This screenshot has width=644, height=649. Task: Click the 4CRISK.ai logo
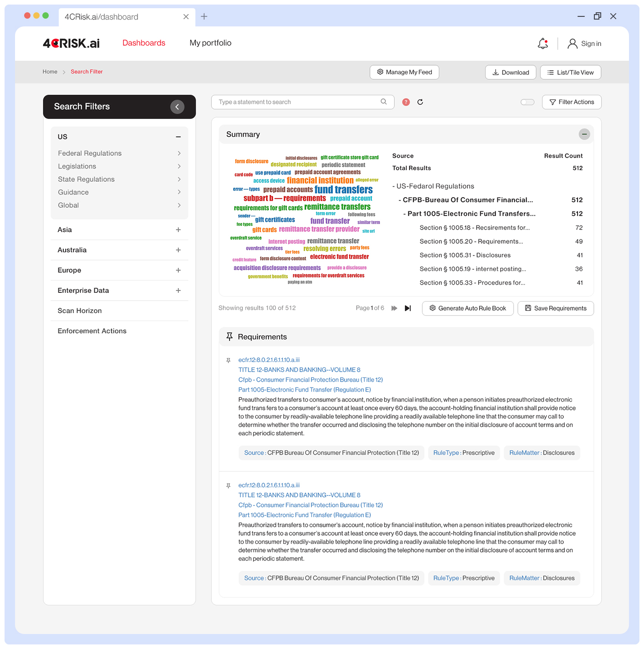pos(71,43)
